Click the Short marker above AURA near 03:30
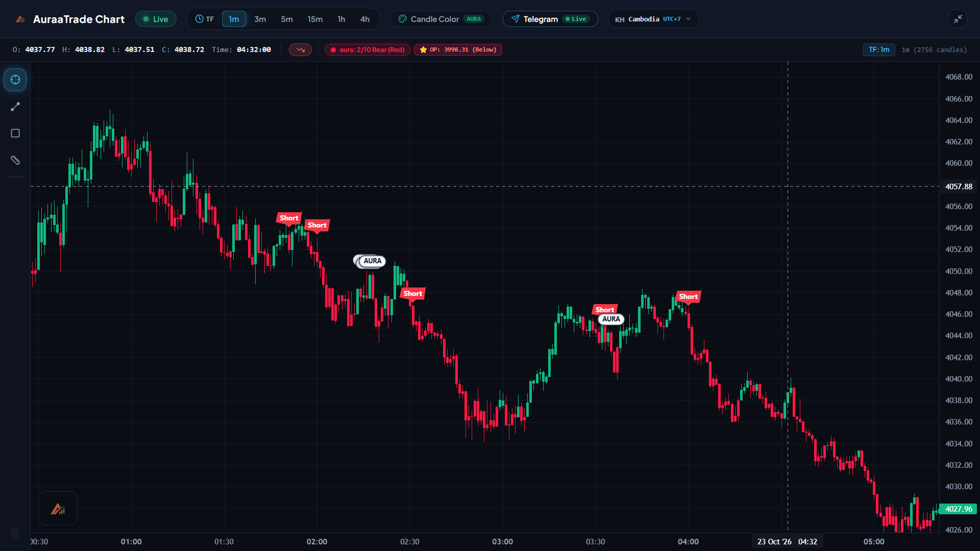 605,309
